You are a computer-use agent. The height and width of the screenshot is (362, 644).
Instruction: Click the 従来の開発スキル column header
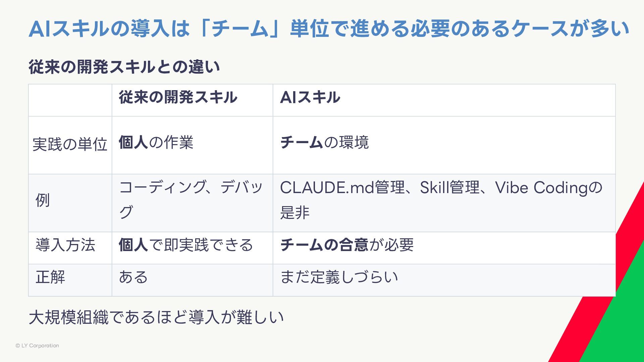coord(178,98)
